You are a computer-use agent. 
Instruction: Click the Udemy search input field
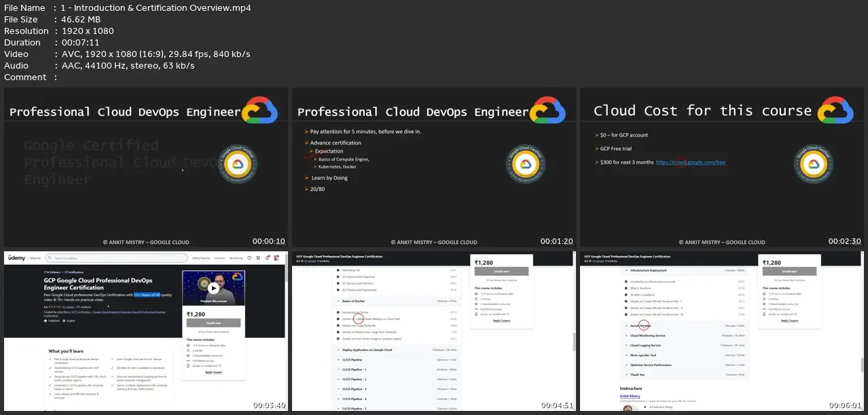(116, 258)
